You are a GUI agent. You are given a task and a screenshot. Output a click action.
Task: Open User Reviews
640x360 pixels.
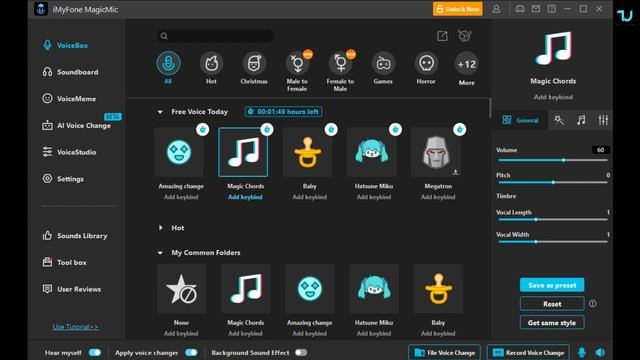click(72, 289)
